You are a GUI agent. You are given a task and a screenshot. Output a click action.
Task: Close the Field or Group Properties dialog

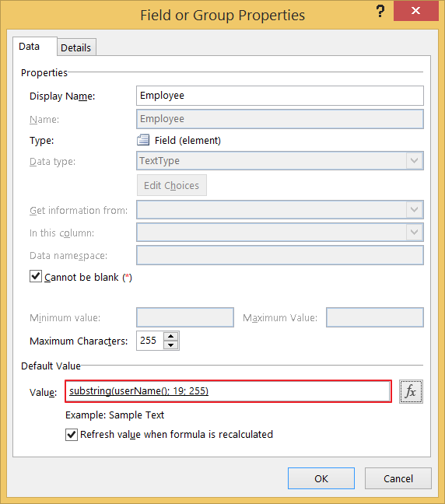[x=415, y=11]
